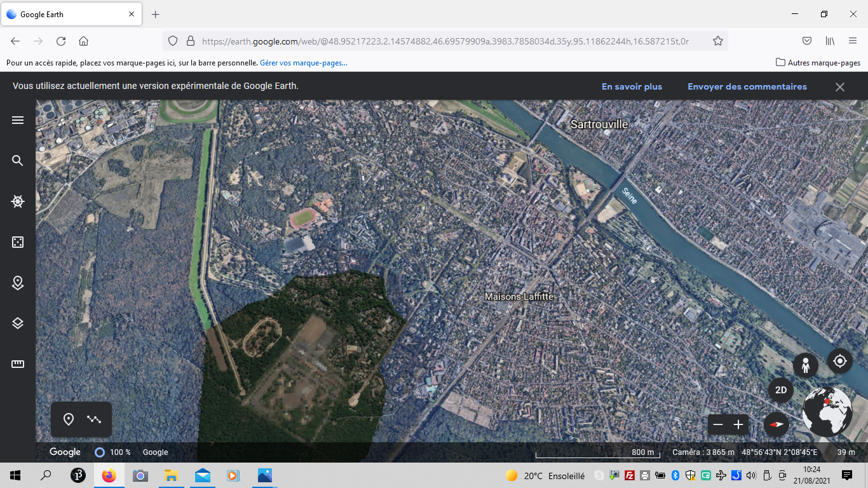Dismiss the experimental version banner
Screen dimensions: 868x488
(839, 87)
